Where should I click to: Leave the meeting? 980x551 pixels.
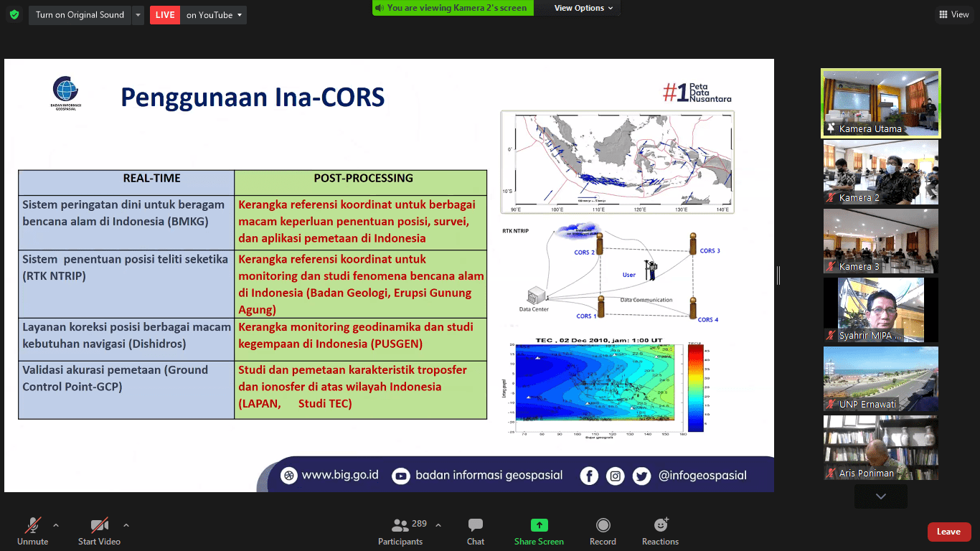(x=948, y=532)
